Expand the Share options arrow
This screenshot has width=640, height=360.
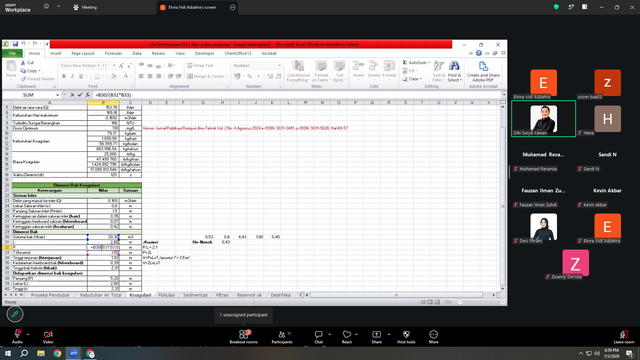click(389, 334)
